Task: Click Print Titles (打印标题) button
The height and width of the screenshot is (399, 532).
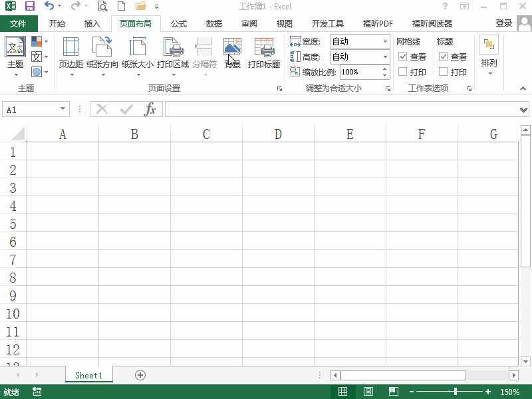Action: click(x=263, y=53)
